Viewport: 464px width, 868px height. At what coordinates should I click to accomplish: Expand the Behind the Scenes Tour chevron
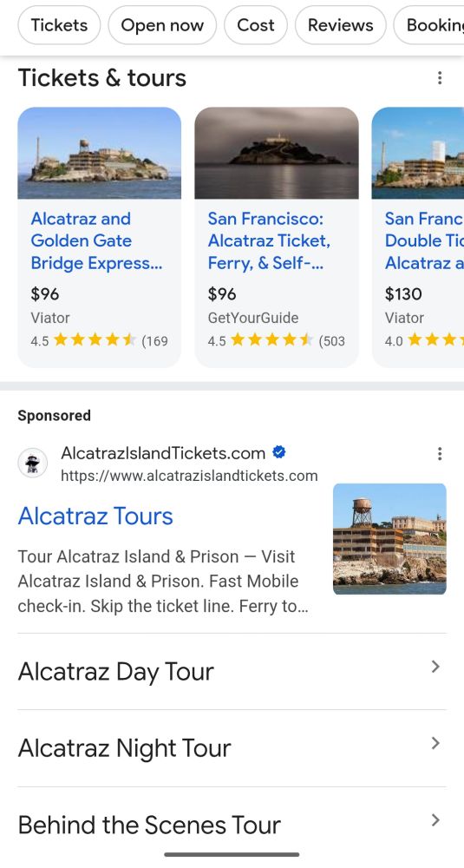point(435,820)
